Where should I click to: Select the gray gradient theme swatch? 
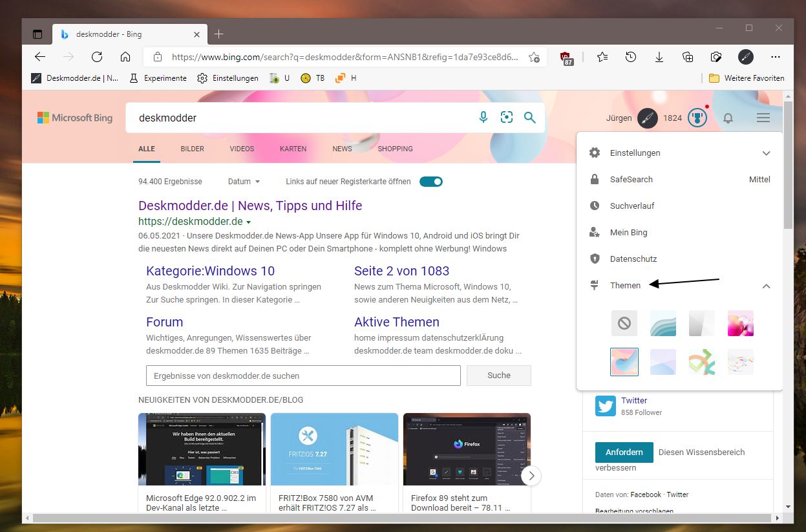tap(702, 323)
